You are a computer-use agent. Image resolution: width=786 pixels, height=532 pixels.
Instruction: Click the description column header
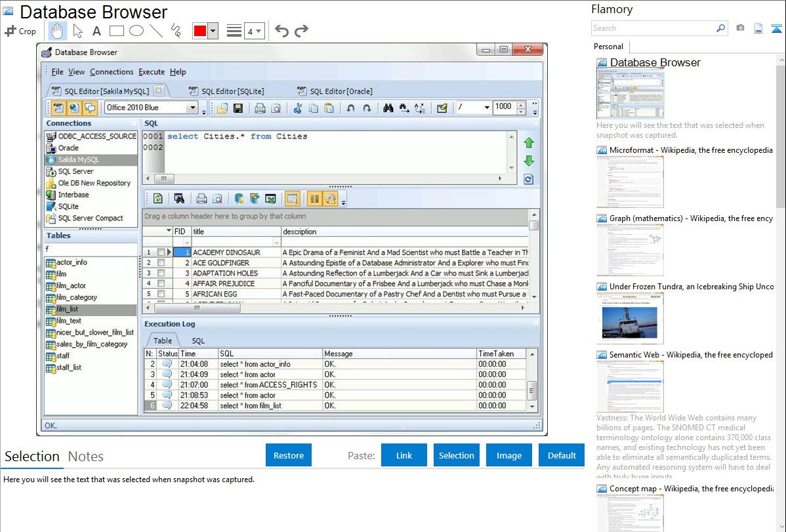click(405, 231)
